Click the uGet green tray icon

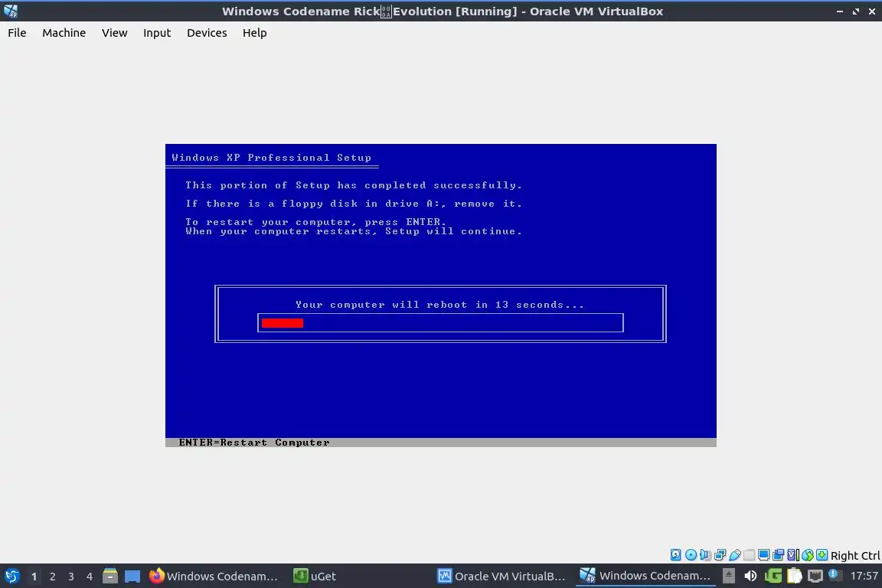(x=773, y=576)
